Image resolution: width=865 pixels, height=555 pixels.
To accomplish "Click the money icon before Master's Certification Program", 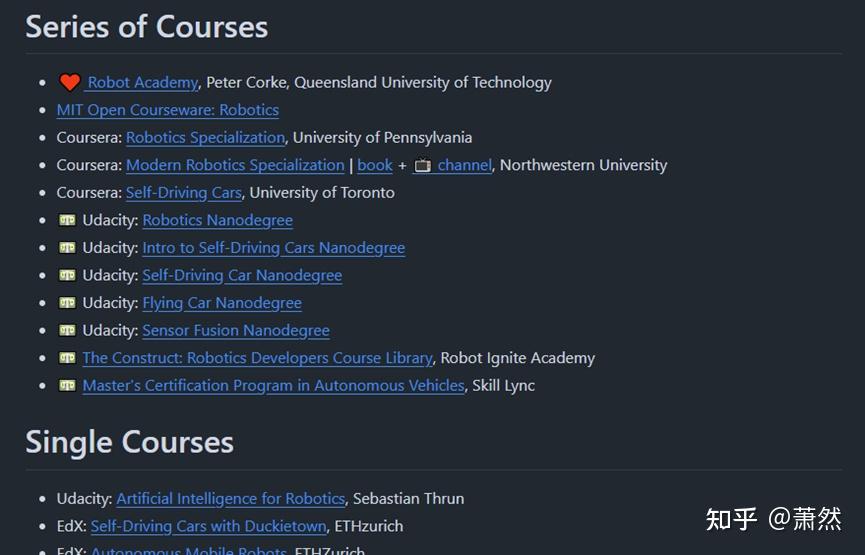I will 67,385.
